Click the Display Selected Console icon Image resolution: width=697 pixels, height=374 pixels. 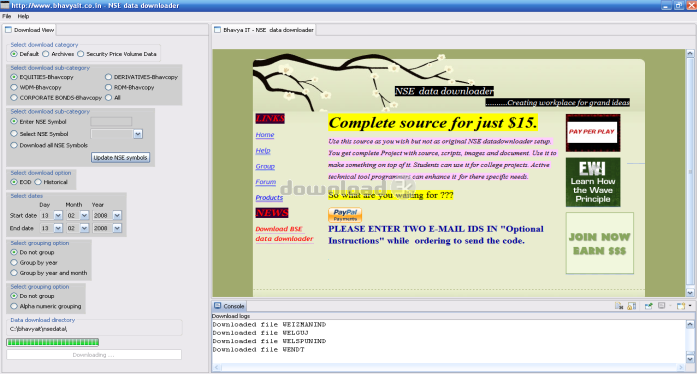tap(661, 306)
